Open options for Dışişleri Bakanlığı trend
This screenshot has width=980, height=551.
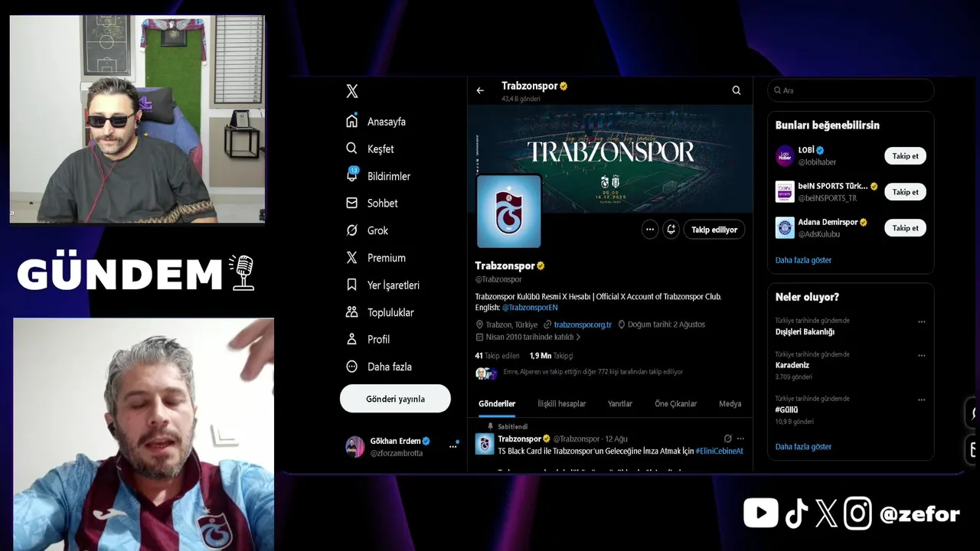(922, 321)
